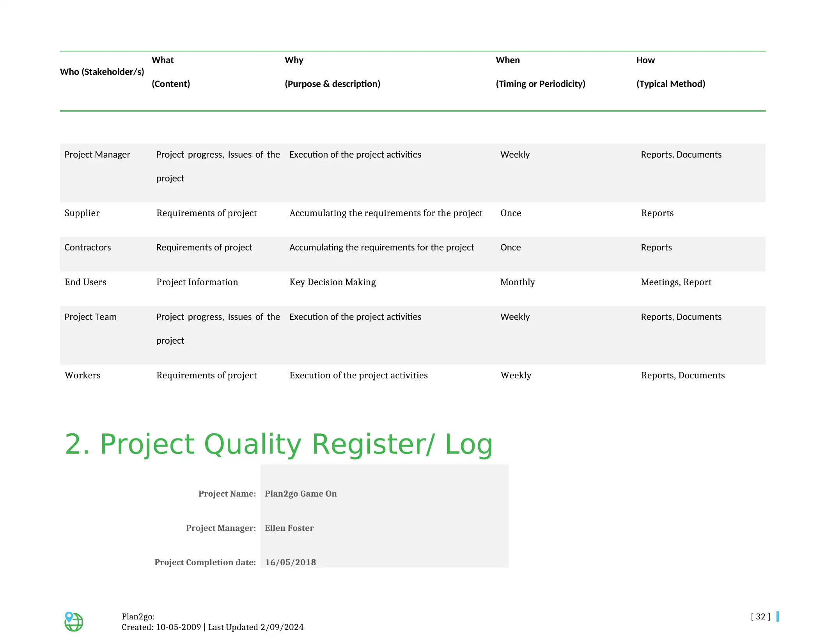Select the 'How' column header
This screenshot has height=644, width=819.
pyautogui.click(x=645, y=60)
